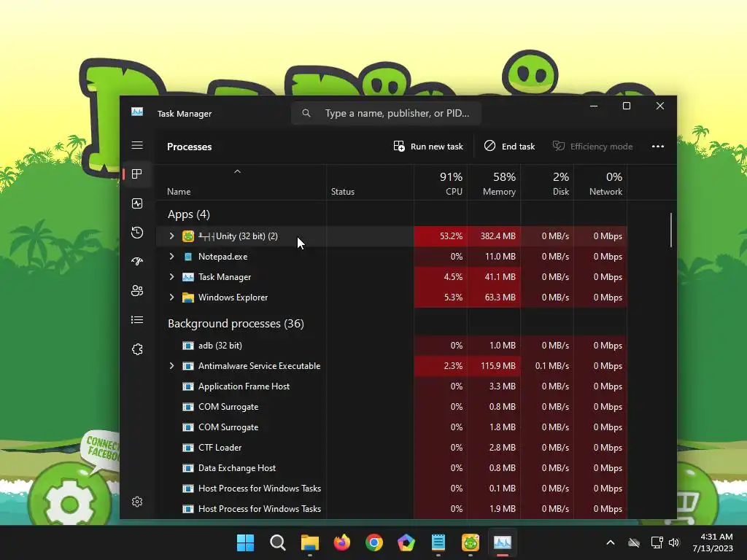
Task: Click the processes list vertical scrollbar
Action: pos(671,230)
